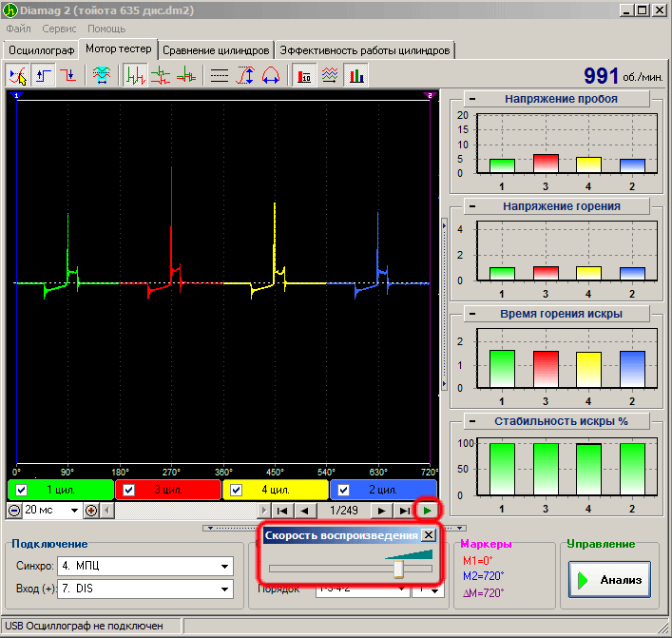Toggle the colored bar chart histogram icon
This screenshot has width=672, height=638.
355,75
